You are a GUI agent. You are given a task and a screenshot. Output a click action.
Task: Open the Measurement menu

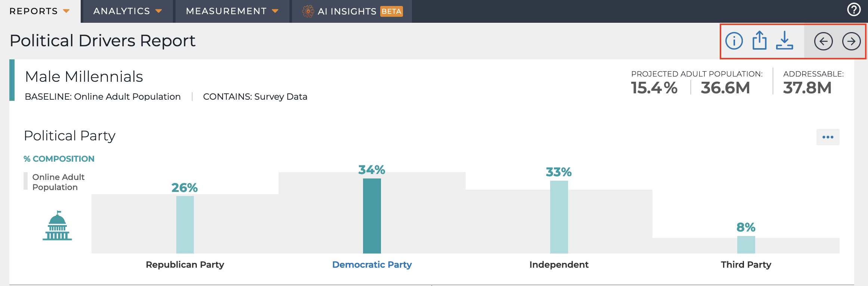226,11
